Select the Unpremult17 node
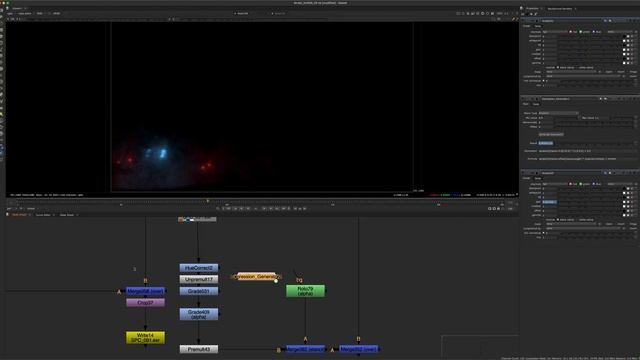This screenshot has height=360, width=640. pos(199,279)
